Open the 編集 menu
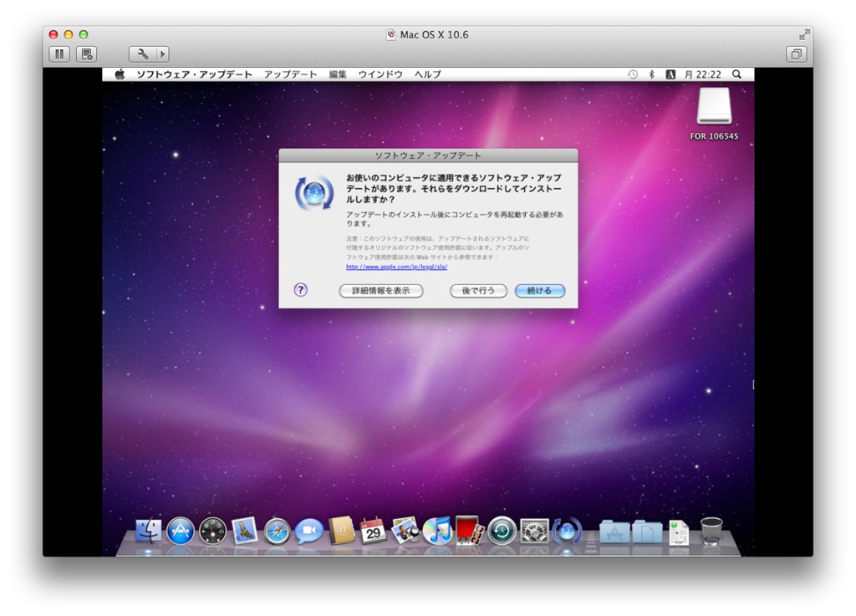The image size is (856, 616). click(338, 74)
